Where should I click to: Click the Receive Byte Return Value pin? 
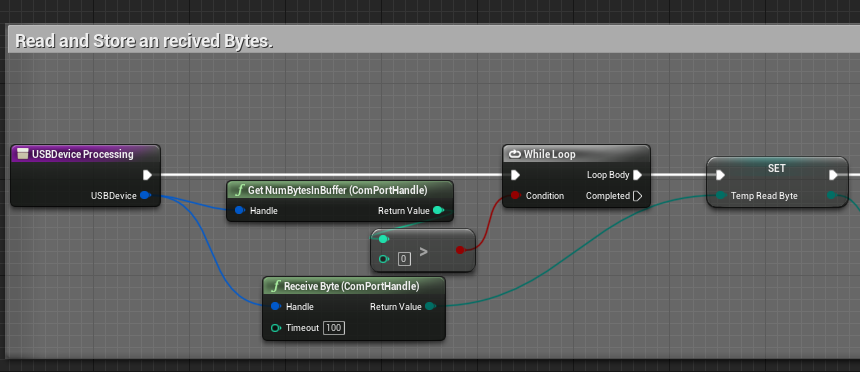pyautogui.click(x=431, y=306)
